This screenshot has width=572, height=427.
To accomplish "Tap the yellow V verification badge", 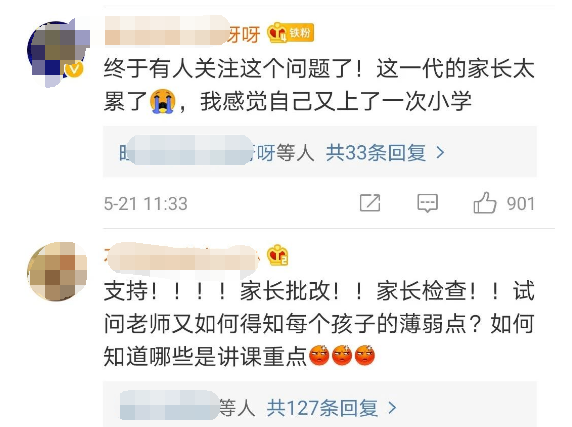I will coord(74,69).
